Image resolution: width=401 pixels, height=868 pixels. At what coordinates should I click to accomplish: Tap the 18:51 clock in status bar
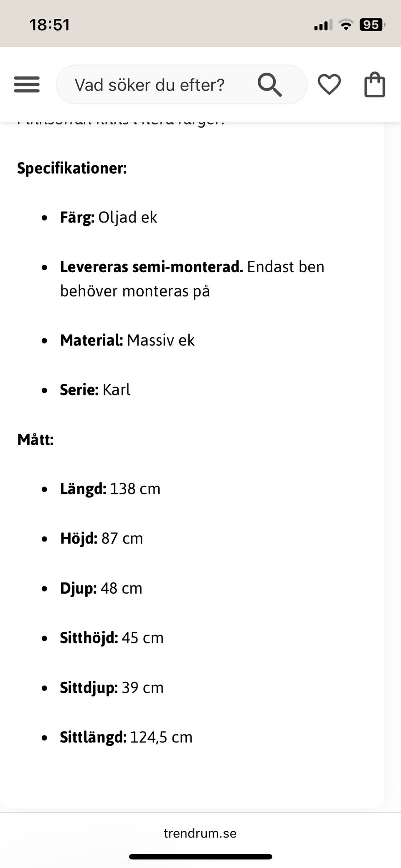pos(50,25)
